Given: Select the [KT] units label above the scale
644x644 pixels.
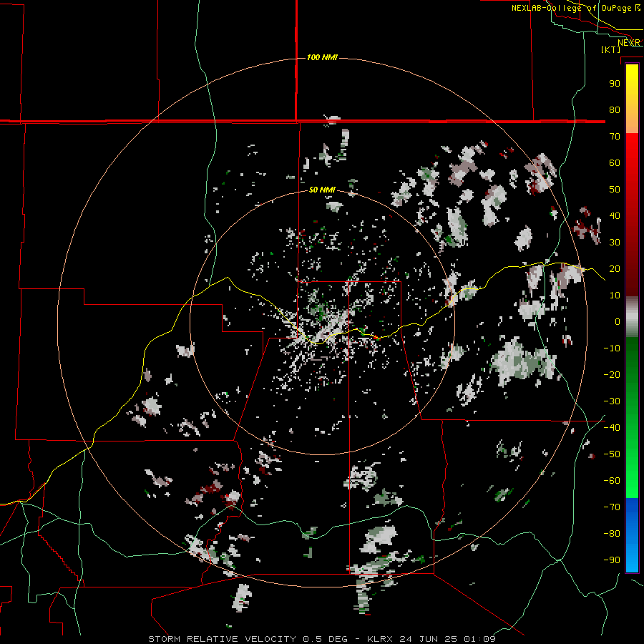Looking at the screenshot, I should (611, 49).
